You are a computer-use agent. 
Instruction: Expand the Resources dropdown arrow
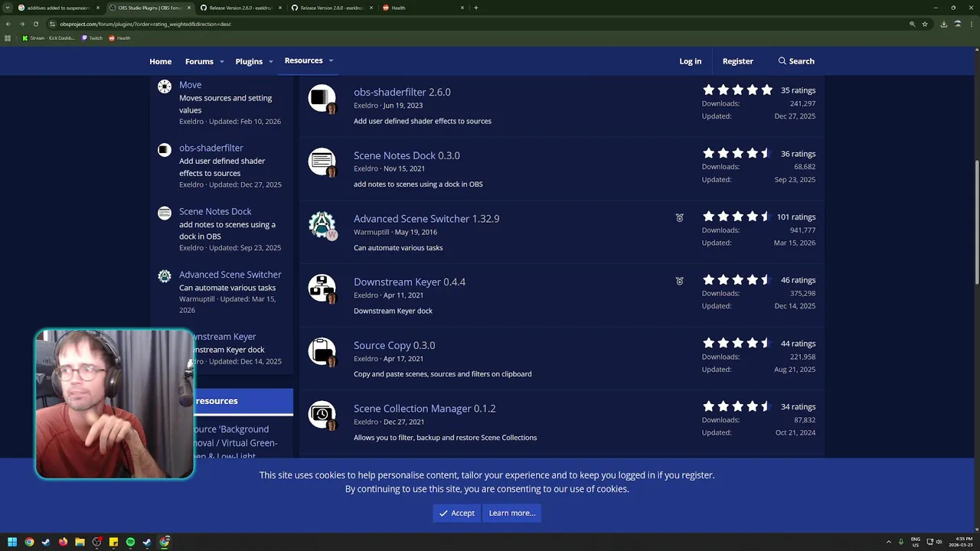(x=331, y=60)
